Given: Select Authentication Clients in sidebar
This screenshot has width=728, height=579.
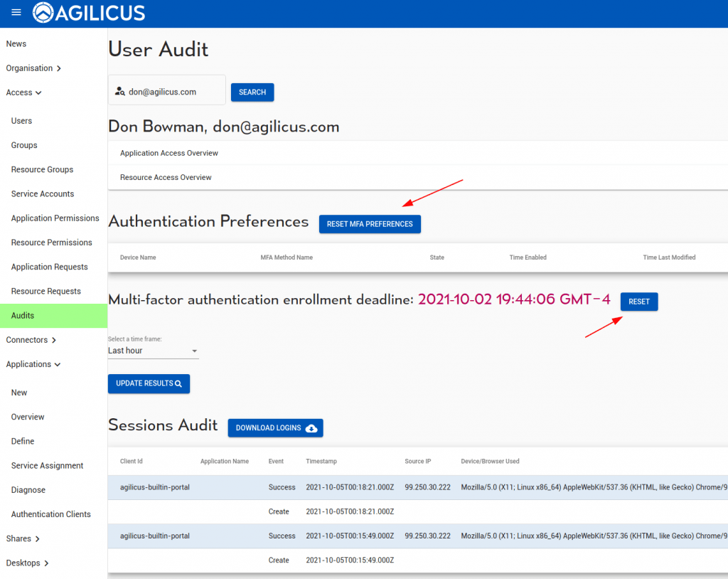Looking at the screenshot, I should (x=50, y=514).
